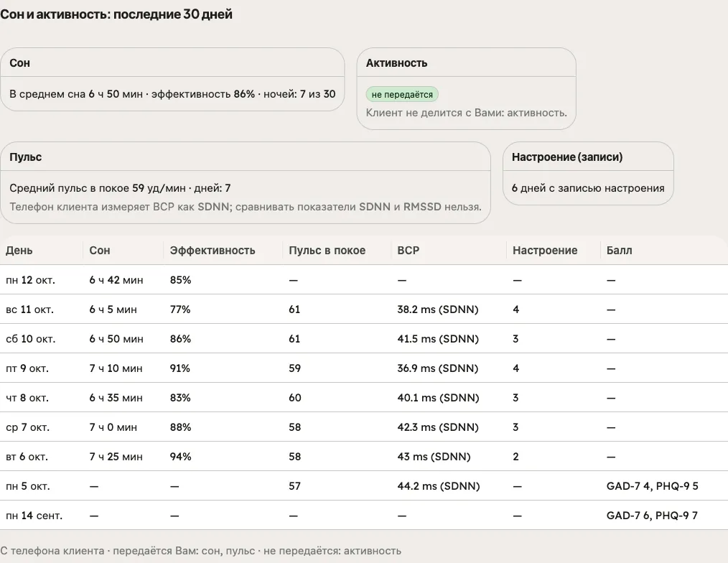
Task: Select the text "6 дней с записью настроения"
Action: coord(588,188)
